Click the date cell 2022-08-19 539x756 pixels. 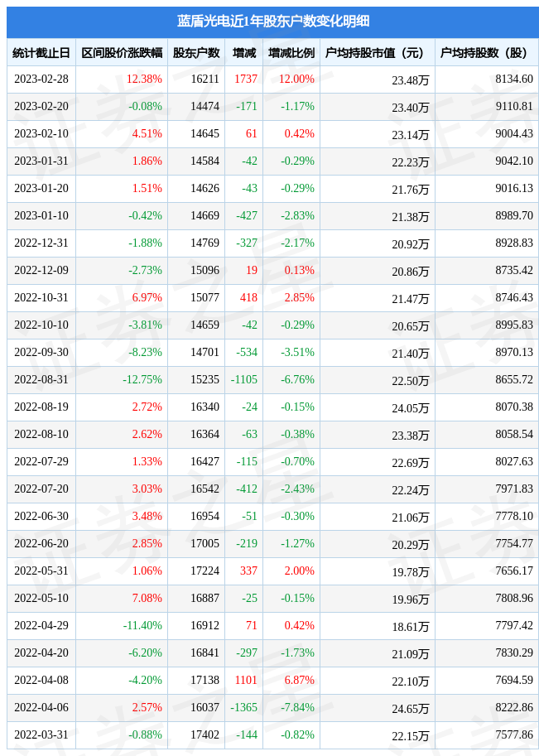pyautogui.click(x=41, y=407)
